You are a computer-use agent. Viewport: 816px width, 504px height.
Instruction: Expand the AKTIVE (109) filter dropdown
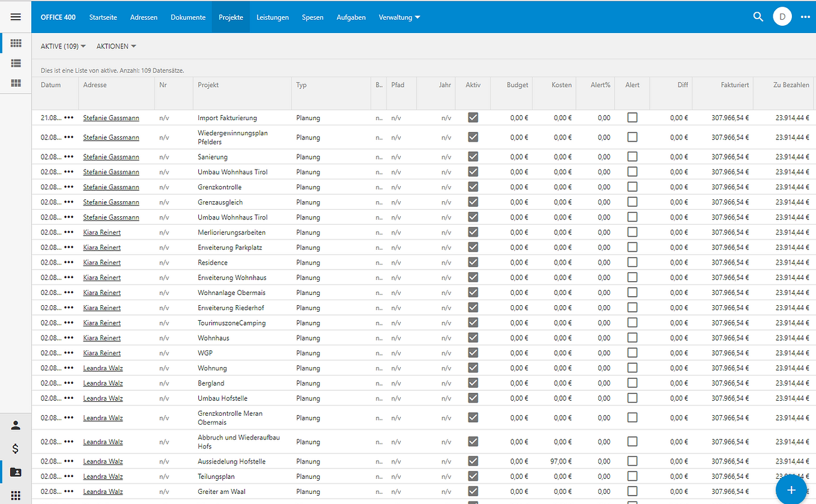63,46
